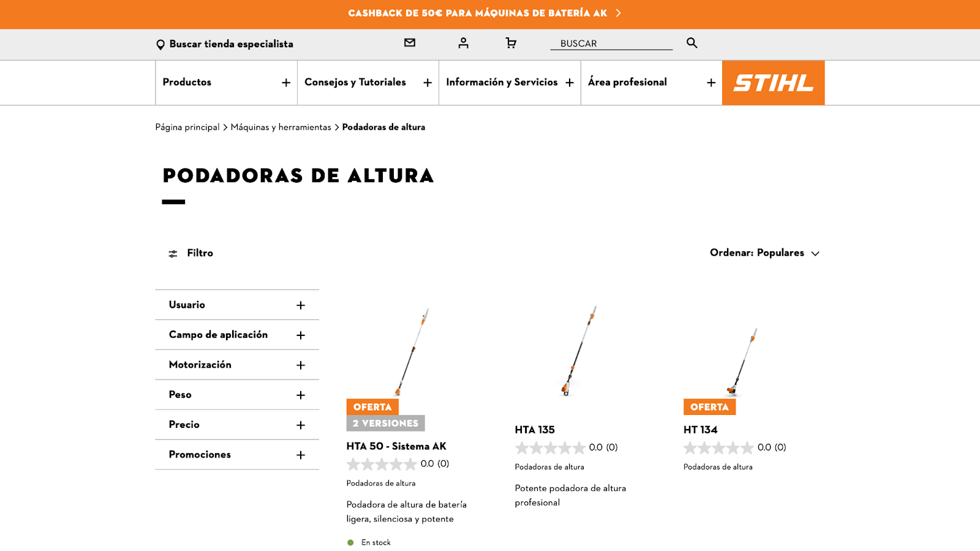
Task: Expand the Productos menu
Action: point(226,83)
